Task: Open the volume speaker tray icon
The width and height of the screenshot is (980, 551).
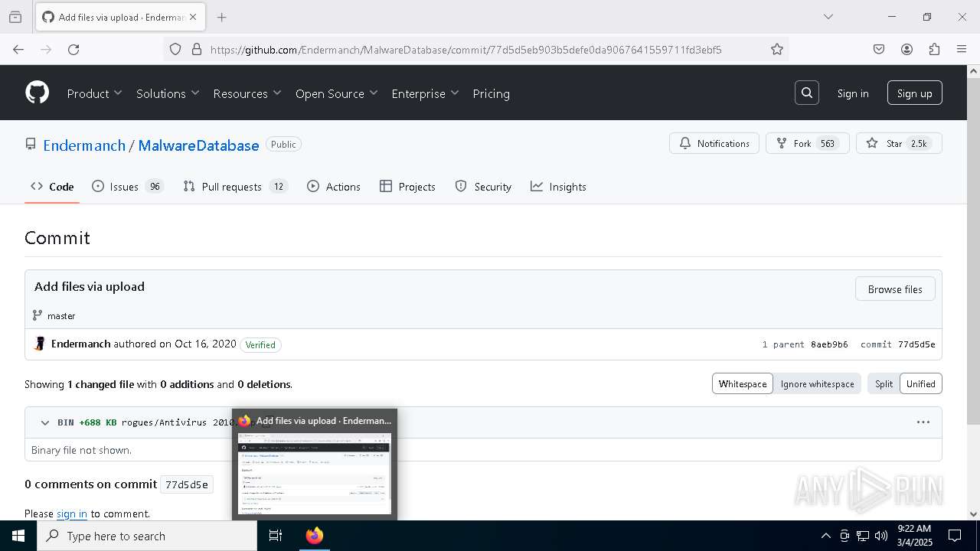Action: pos(881,536)
